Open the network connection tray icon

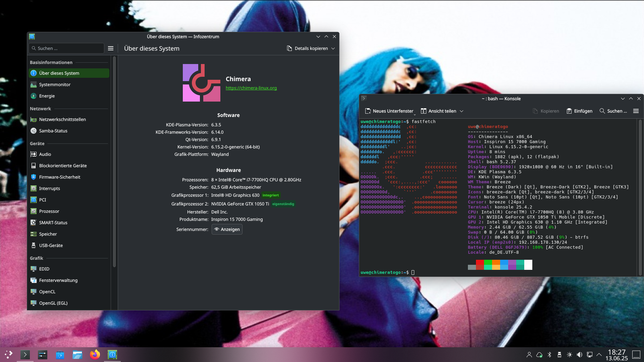click(590, 355)
